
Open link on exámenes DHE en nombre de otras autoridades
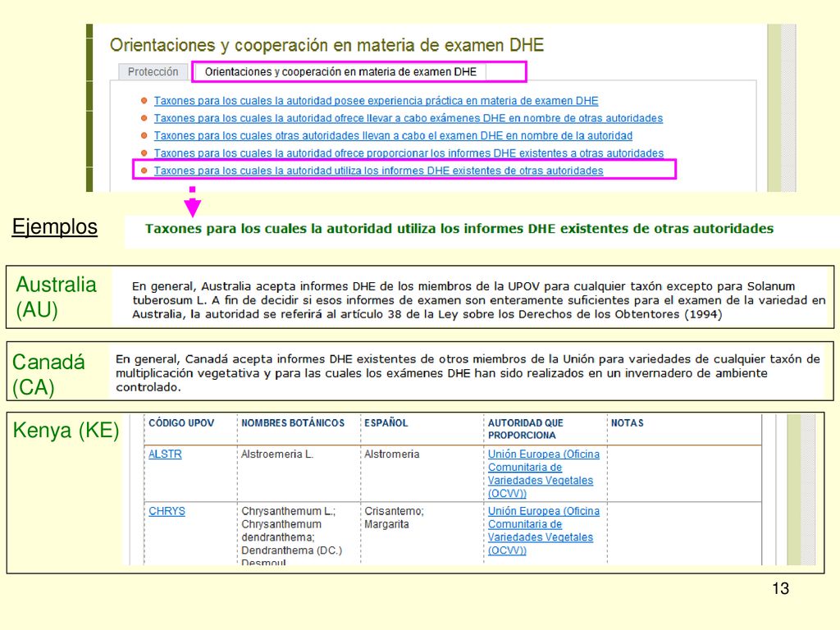click(409, 118)
